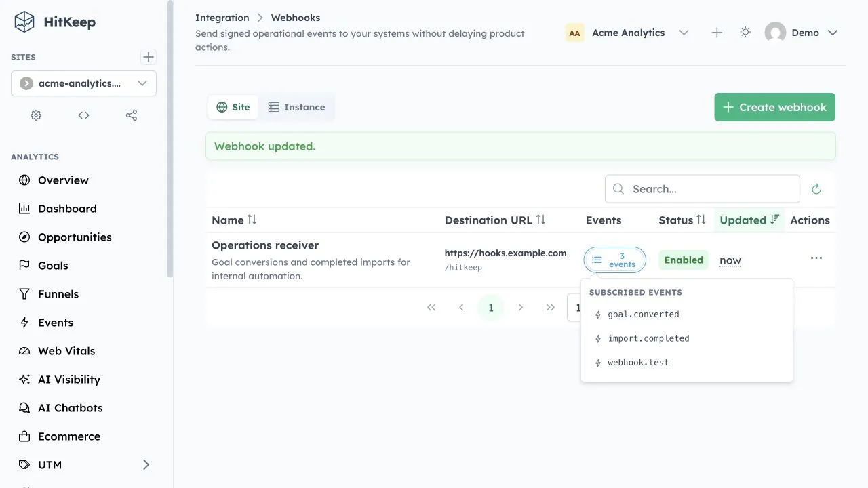This screenshot has width=868, height=488.
Task: Go to Events in sidebar
Action: 56,323
